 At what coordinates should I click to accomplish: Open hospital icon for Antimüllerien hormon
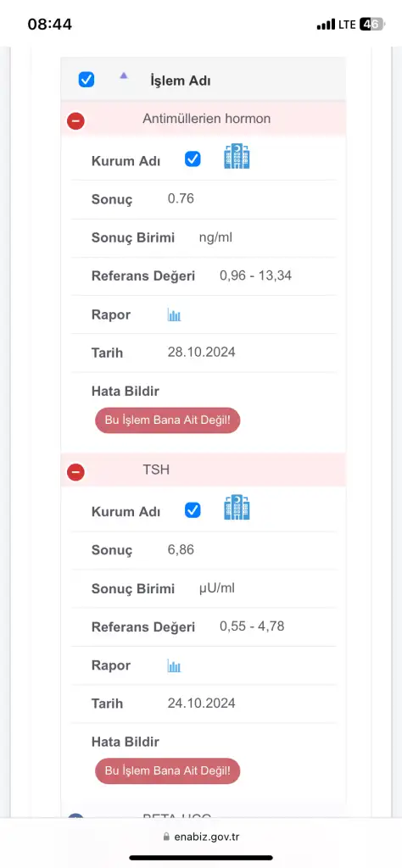click(x=237, y=157)
